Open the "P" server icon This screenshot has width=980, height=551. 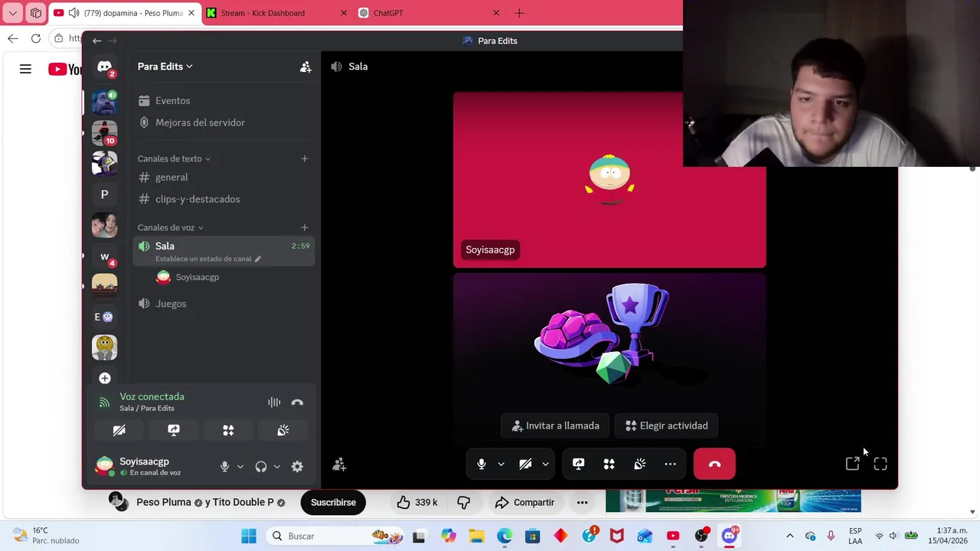(x=105, y=194)
